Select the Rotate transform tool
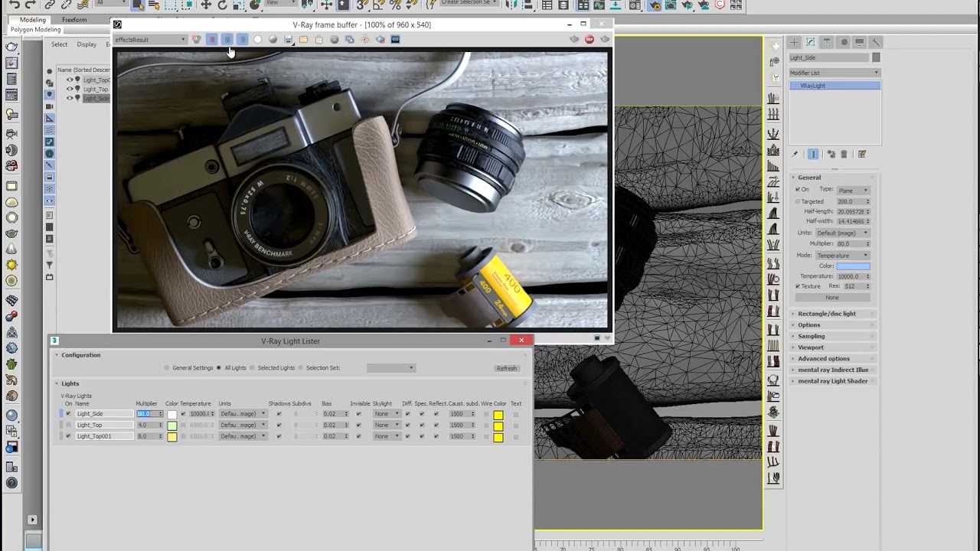This screenshot has width=980, height=551. (222, 5)
